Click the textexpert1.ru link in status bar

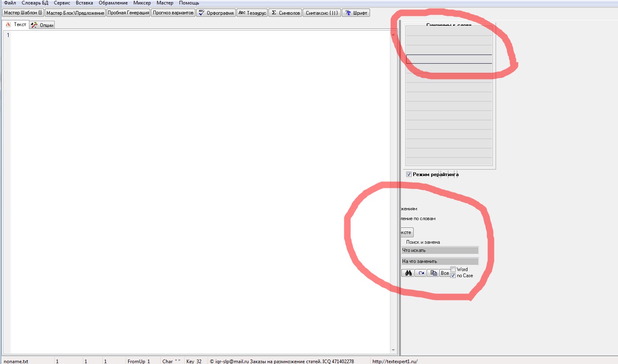click(x=395, y=361)
